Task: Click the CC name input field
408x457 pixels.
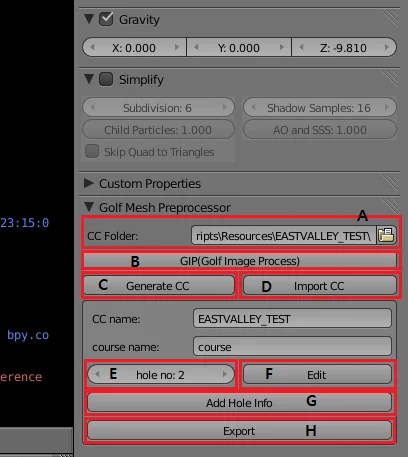Action: [292, 319]
